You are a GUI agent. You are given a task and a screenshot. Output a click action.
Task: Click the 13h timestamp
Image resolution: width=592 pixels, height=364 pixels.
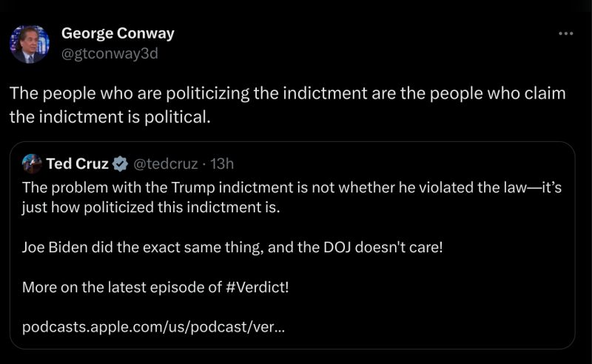(222, 164)
